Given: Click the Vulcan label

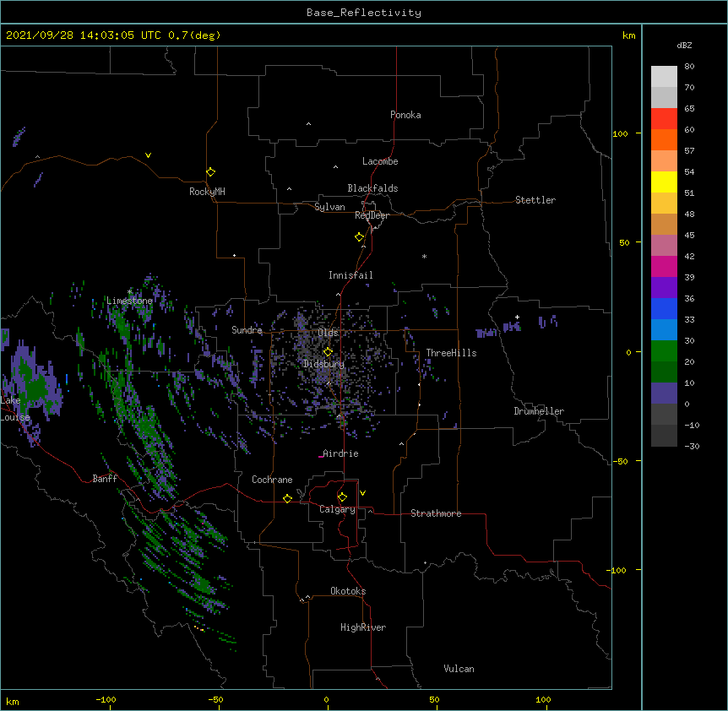Looking at the screenshot, I should [459, 669].
